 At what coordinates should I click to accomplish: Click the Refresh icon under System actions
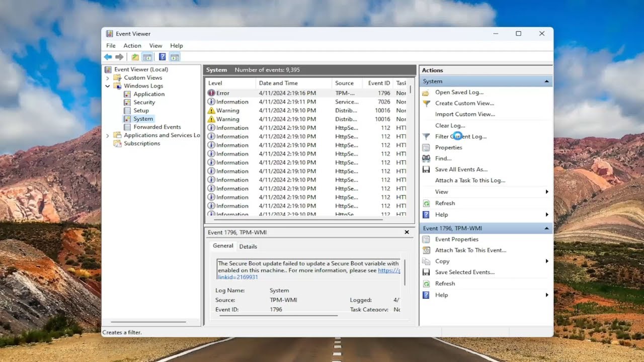(x=426, y=204)
